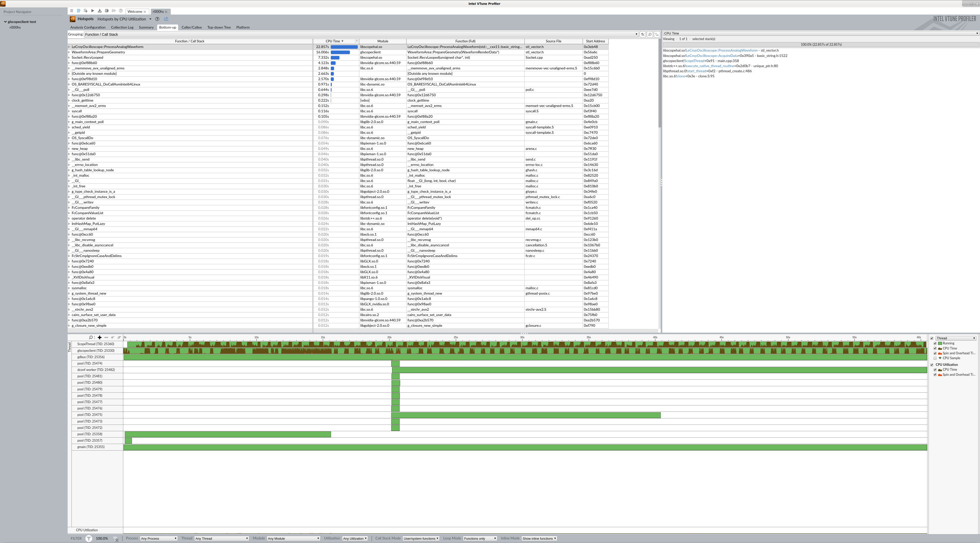Enable the CPU Sample checkbox
This screenshot has width=980, height=543.
pyautogui.click(x=935, y=358)
